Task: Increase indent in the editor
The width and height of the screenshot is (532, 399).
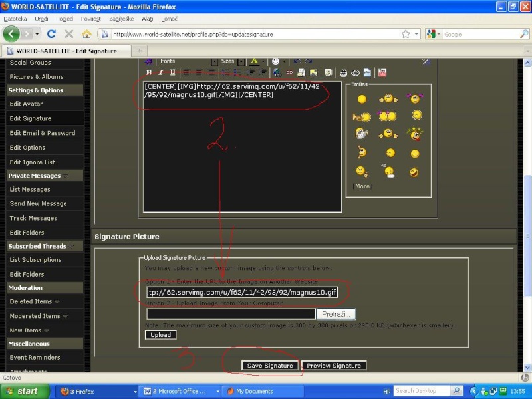Action: pos(263,72)
